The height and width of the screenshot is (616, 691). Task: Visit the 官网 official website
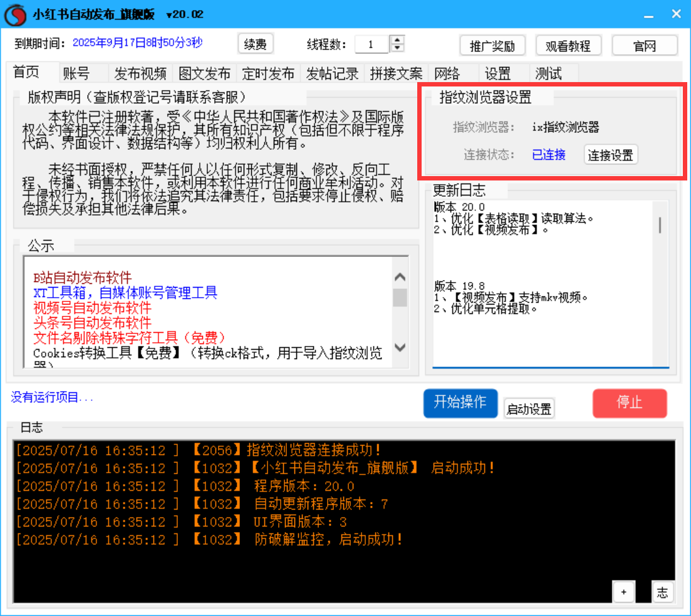[644, 45]
